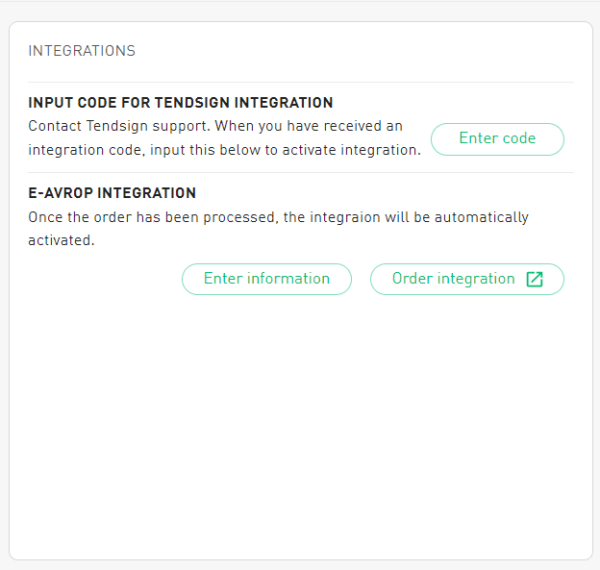Click the Input Code for Tendsign Integration heading

tap(180, 103)
